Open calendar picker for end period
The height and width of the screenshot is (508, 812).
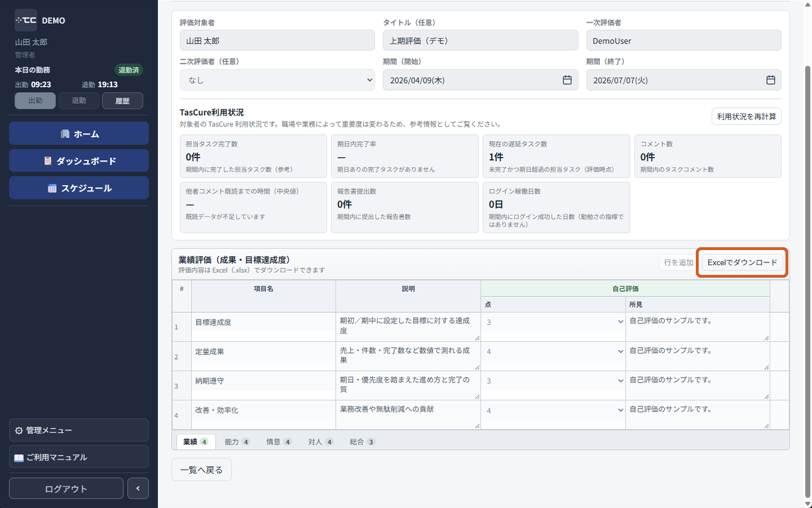point(771,80)
